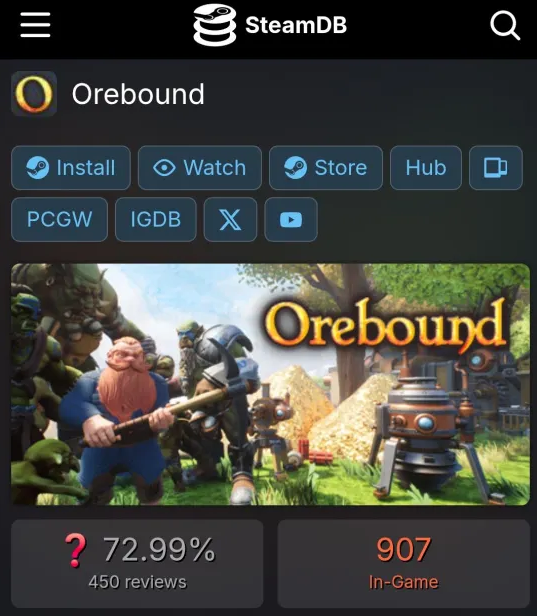Toggle Watch for this game
Screen dimensions: 537x616
pyautogui.click(x=200, y=168)
